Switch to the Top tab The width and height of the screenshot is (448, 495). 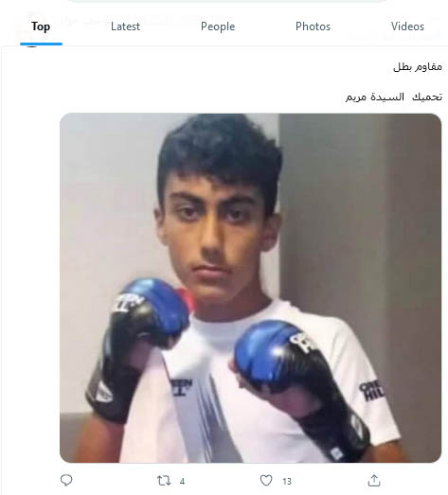click(41, 27)
